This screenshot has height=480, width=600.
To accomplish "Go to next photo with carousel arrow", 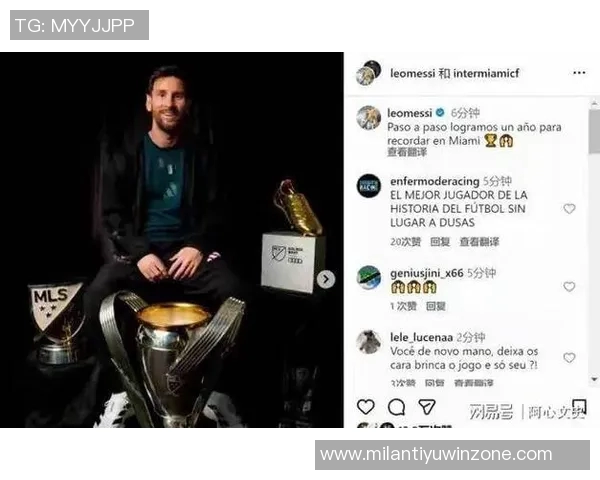I will pyautogui.click(x=326, y=279).
